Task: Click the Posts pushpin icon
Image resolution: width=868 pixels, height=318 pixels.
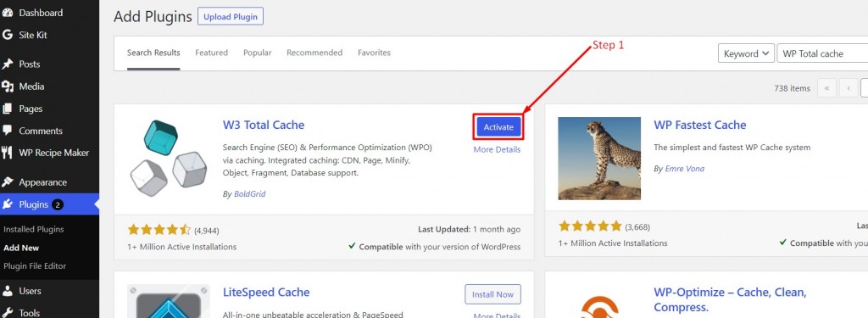Action: pos(7,64)
